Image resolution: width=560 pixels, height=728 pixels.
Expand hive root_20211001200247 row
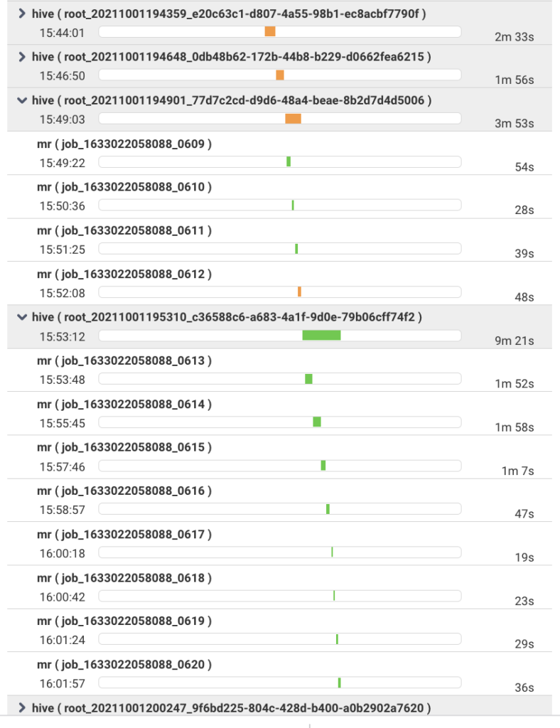pyautogui.click(x=23, y=708)
